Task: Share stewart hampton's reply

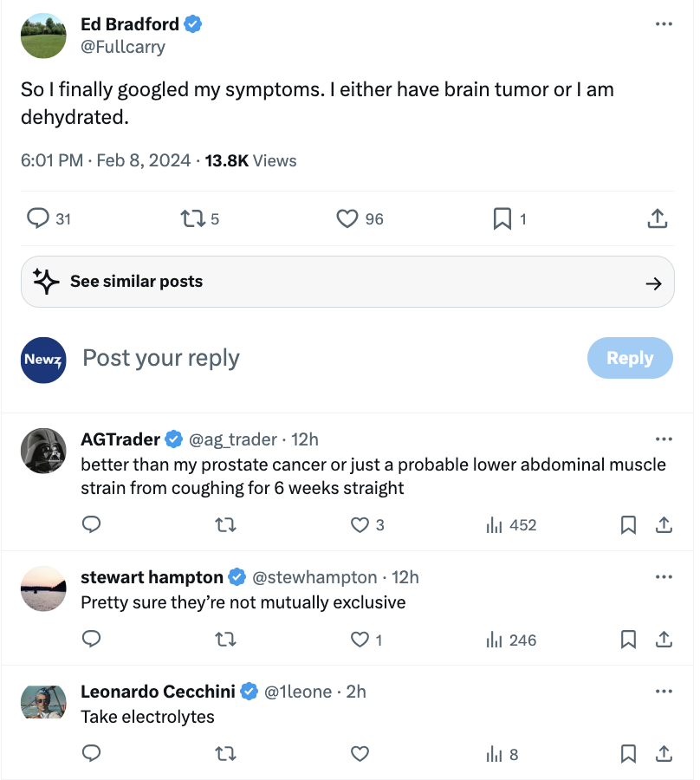Action: 664,640
